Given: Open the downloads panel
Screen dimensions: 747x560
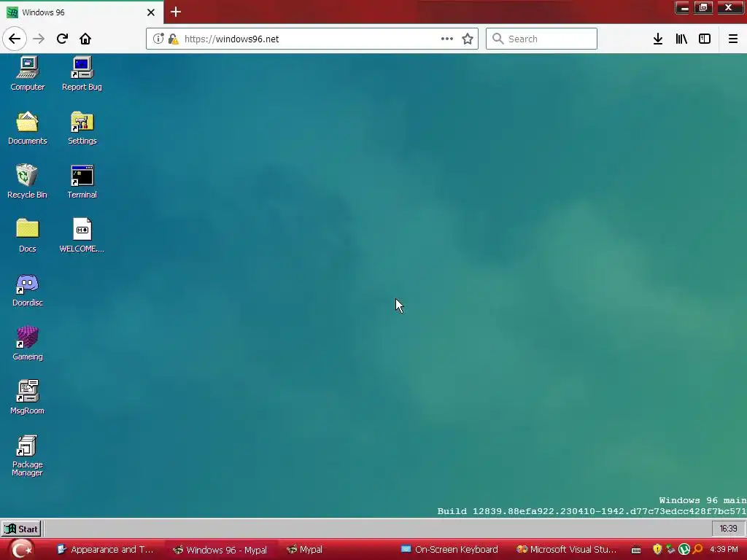Looking at the screenshot, I should (x=658, y=39).
